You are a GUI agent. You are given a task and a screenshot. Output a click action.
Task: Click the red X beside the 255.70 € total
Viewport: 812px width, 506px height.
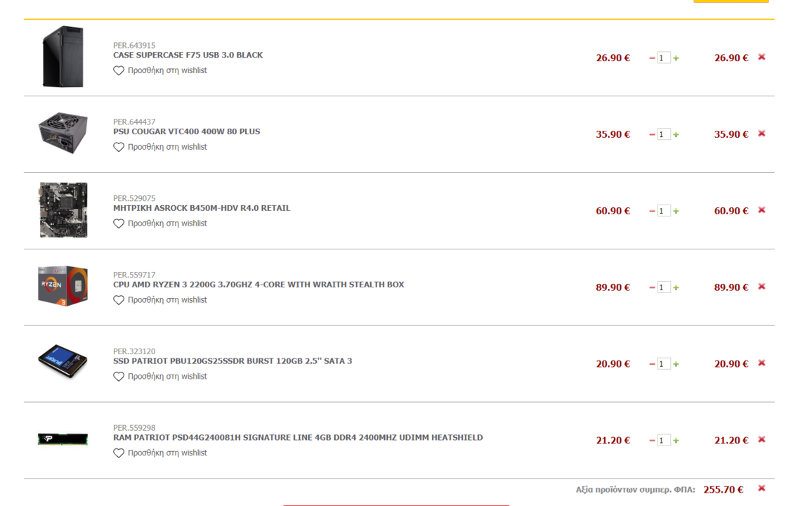pos(761,488)
